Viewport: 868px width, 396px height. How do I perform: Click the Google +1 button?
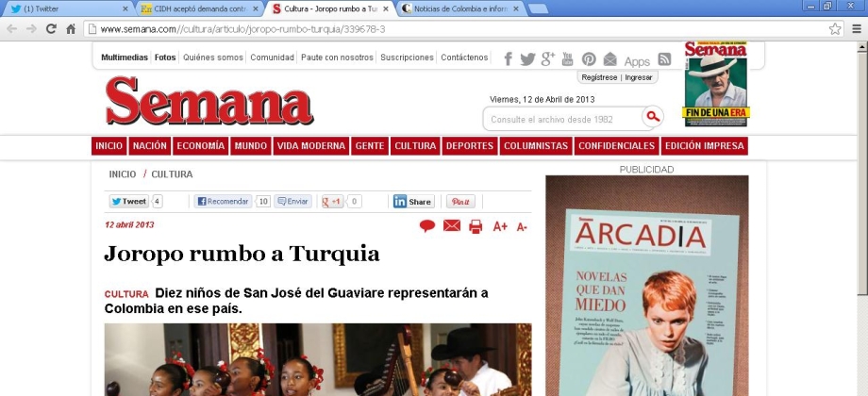[333, 202]
